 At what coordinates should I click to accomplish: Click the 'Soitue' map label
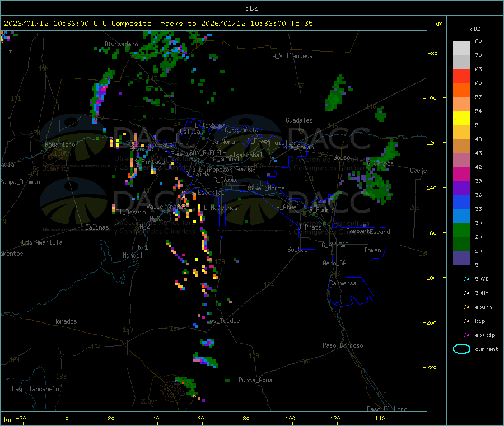coord(298,250)
